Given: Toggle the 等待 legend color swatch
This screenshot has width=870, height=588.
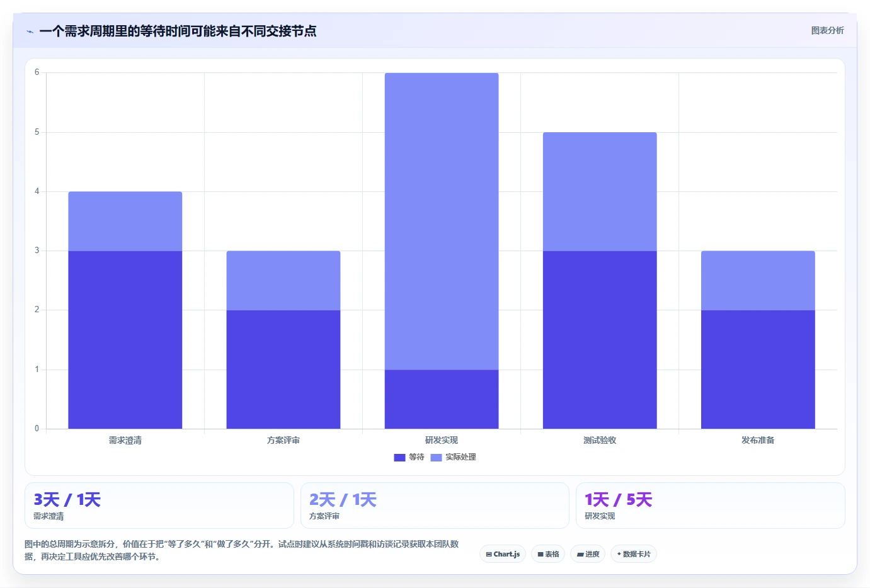Looking at the screenshot, I should [399, 458].
